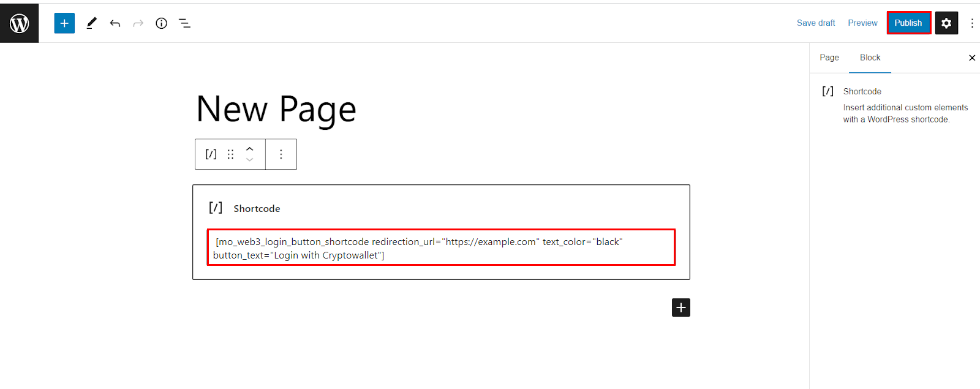Switch to the Page tab in the sidebar

coord(829,58)
